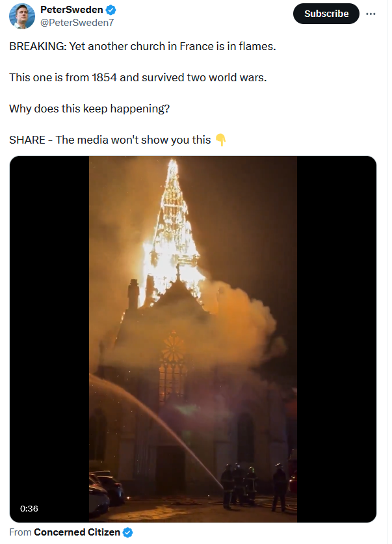Click the 'From' label under the video
Viewport: 392px width, 544px height.
(20, 532)
